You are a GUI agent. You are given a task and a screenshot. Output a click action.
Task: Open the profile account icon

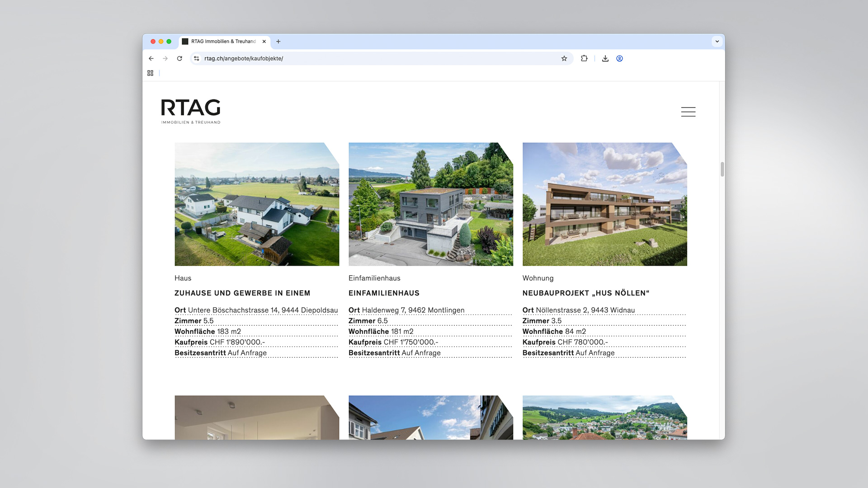619,58
